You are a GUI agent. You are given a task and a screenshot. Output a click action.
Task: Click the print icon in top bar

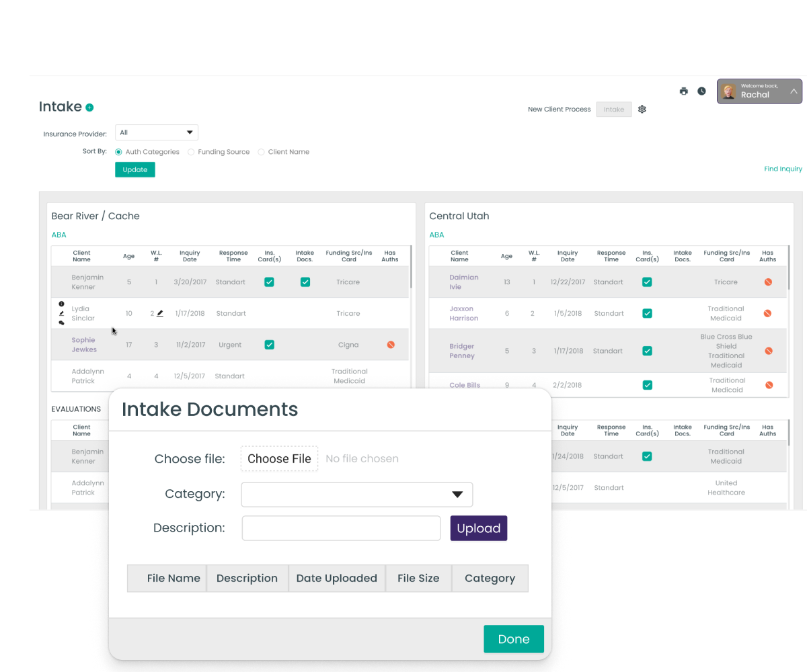[x=684, y=91]
